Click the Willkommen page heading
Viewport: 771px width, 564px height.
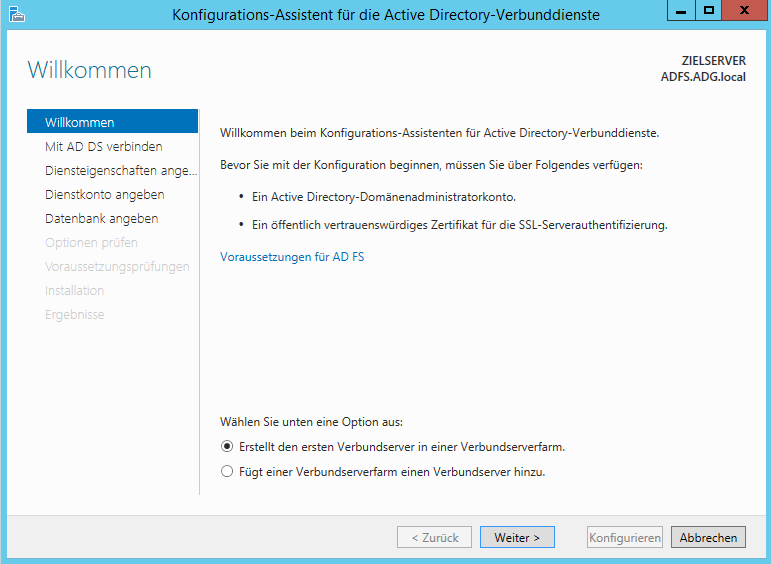point(89,70)
